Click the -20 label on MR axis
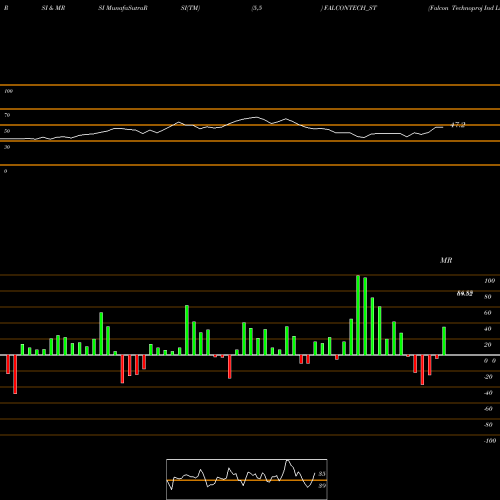This screenshot has width=500, height=500. (488, 377)
